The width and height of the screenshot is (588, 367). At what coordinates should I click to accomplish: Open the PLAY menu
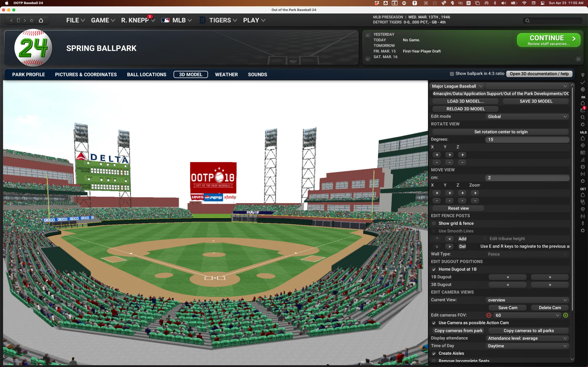[254, 20]
